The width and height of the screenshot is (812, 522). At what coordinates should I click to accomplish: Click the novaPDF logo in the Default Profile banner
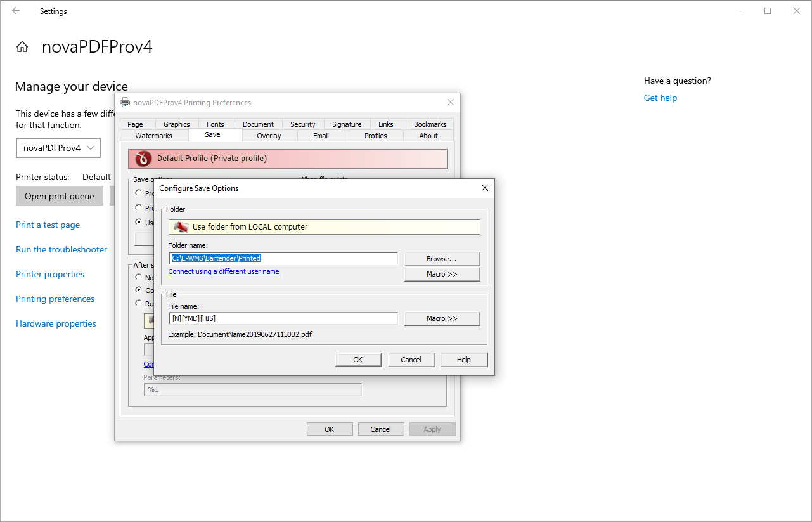144,159
